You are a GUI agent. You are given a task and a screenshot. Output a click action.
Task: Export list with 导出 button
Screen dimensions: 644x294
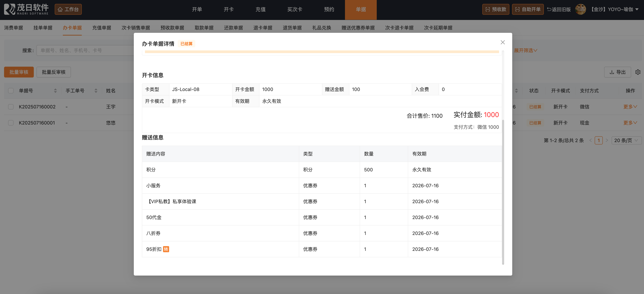(x=617, y=72)
